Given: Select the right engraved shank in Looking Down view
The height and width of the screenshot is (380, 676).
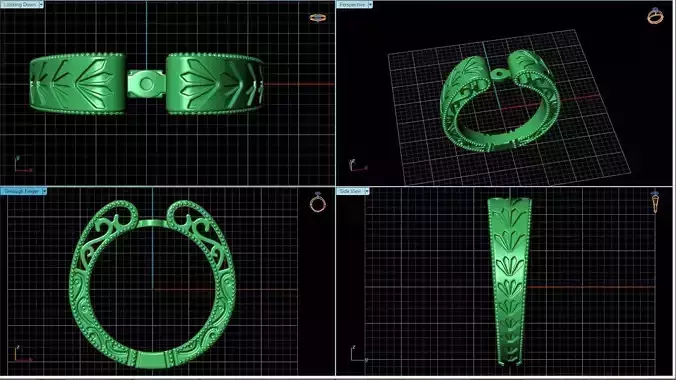Looking at the screenshot, I should (x=215, y=84).
